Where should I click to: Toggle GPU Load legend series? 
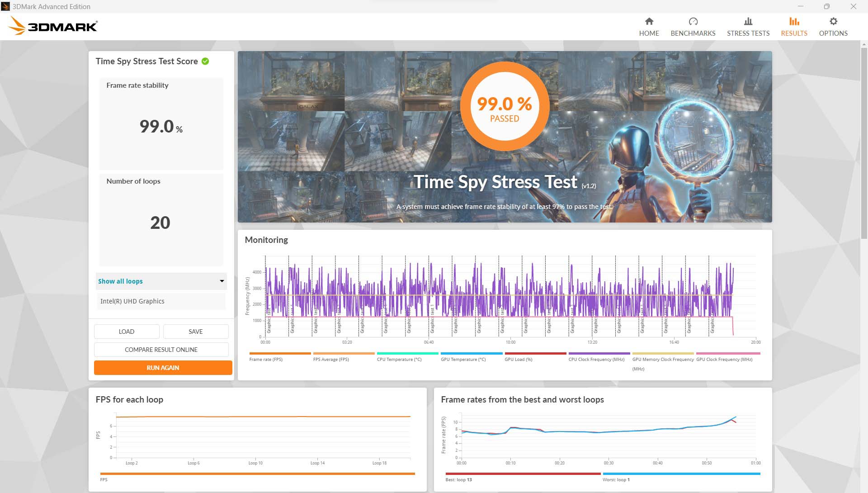click(518, 360)
